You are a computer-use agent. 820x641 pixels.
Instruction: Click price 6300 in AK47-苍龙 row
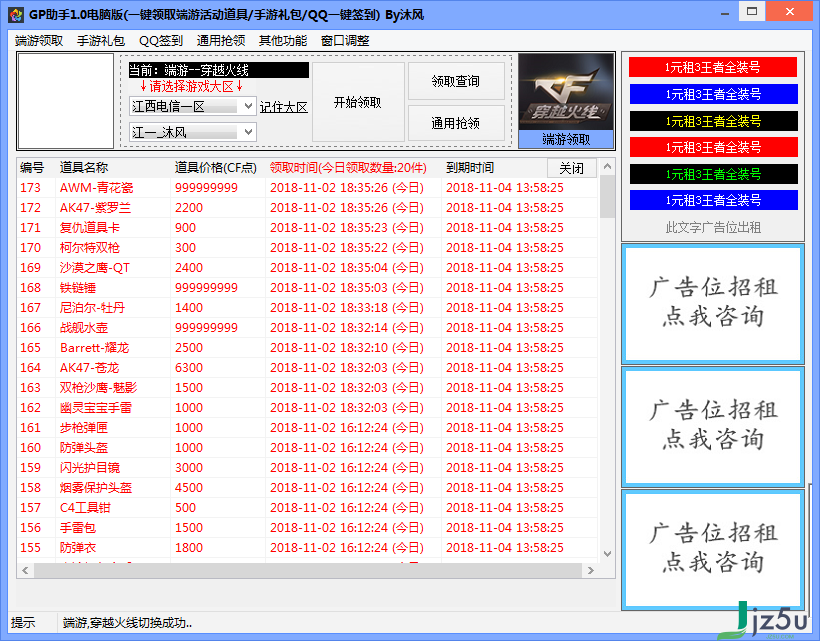pyautogui.click(x=189, y=368)
